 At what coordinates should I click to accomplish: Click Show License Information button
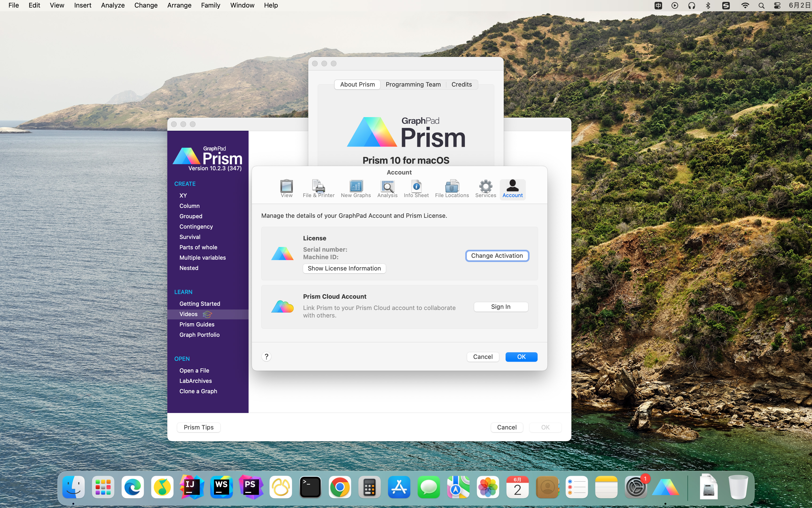point(344,268)
